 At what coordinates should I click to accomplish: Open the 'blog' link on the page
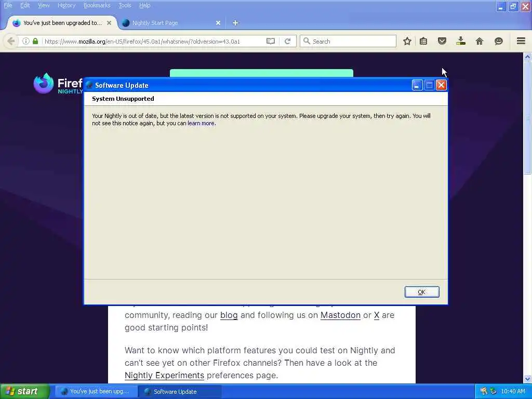click(229, 315)
